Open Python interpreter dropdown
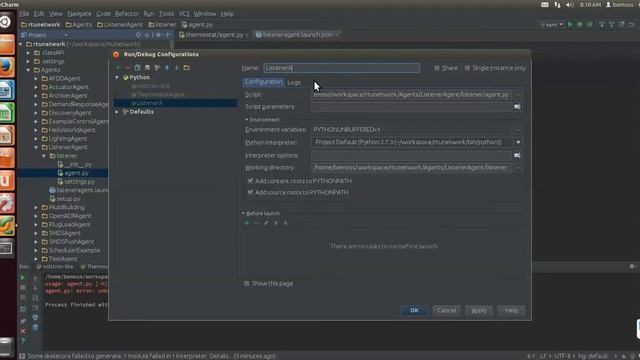Screen dimensions: 640x360 518,142
